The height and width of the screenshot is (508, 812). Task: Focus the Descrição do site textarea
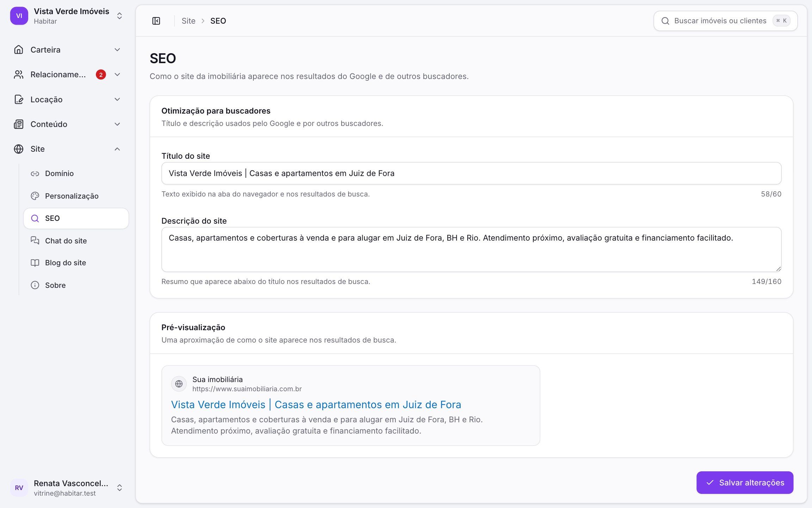(x=471, y=249)
